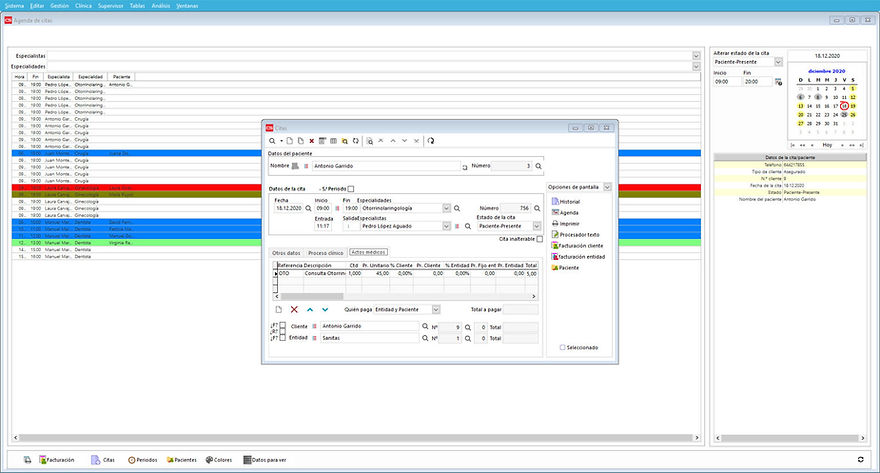Screen dimensions: 880x473
Task: Click magnifier beside appointment Número 756
Action: tap(537, 208)
